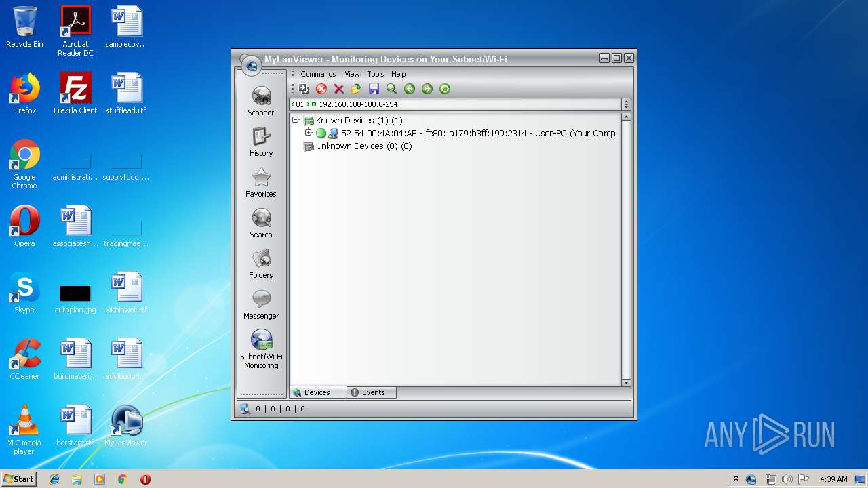The height and width of the screenshot is (488, 868).
Task: Select the Recycle Bin desktop icon
Action: point(24,27)
